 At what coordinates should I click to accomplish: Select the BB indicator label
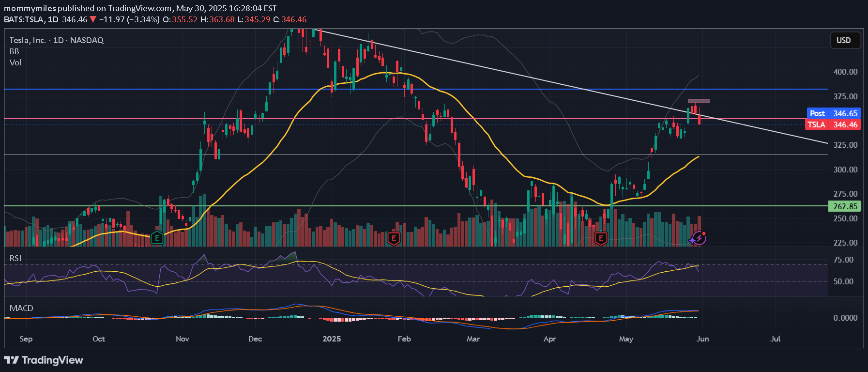15,51
